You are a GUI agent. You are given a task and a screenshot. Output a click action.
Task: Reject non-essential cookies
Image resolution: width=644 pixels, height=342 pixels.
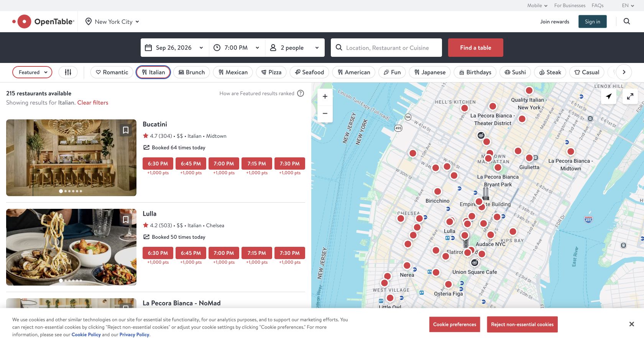pos(522,324)
